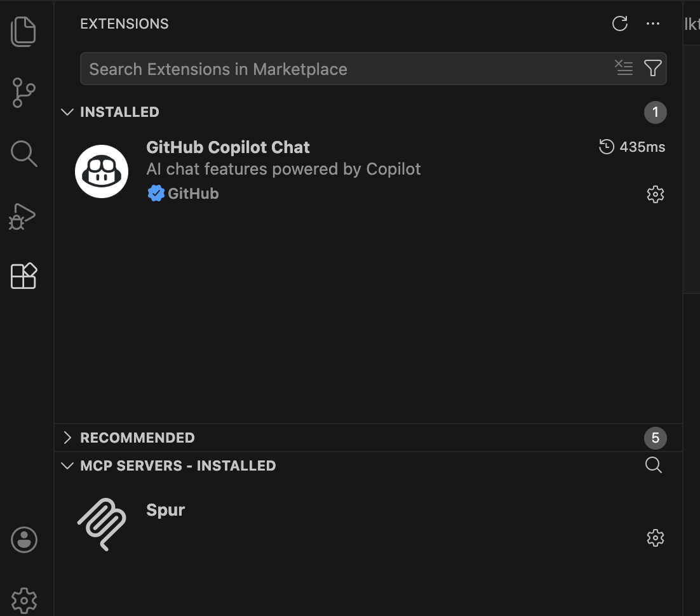Image resolution: width=700 pixels, height=616 pixels.
Task: Click the INSTALLED count badge
Action: 655,112
